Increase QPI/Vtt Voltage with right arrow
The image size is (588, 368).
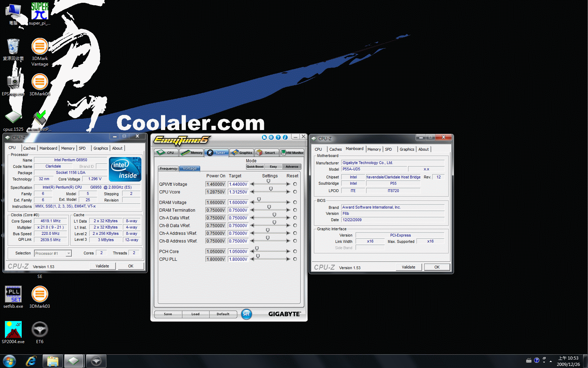(x=288, y=184)
